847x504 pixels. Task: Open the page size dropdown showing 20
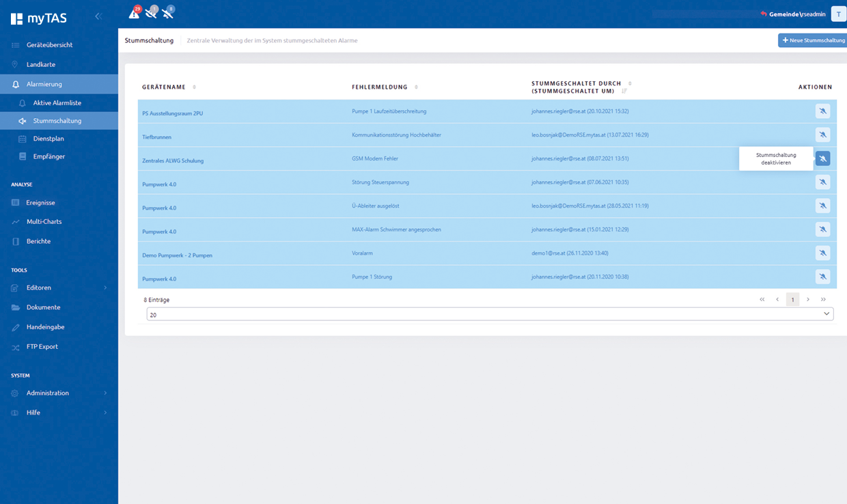pos(490,314)
